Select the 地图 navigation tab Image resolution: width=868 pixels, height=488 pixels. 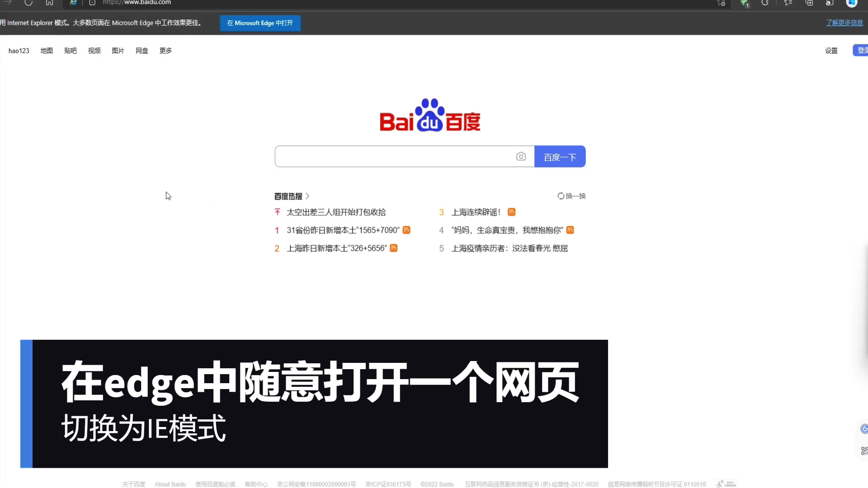46,50
